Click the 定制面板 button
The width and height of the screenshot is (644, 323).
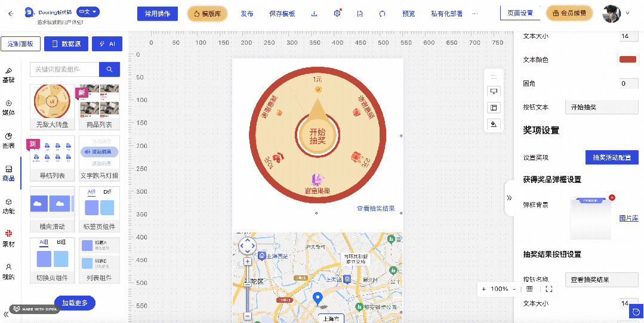coord(20,44)
